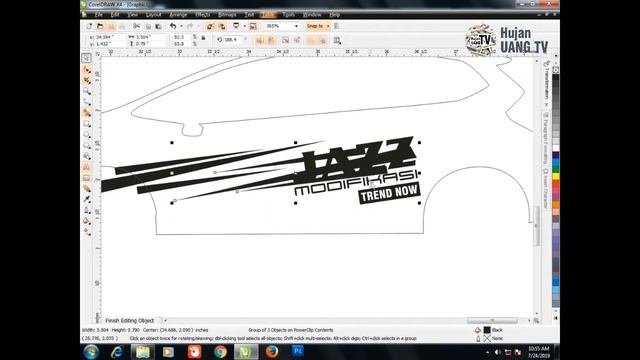Open the Effects menu
Viewport: 640px width, 360px height.
pyautogui.click(x=202, y=15)
